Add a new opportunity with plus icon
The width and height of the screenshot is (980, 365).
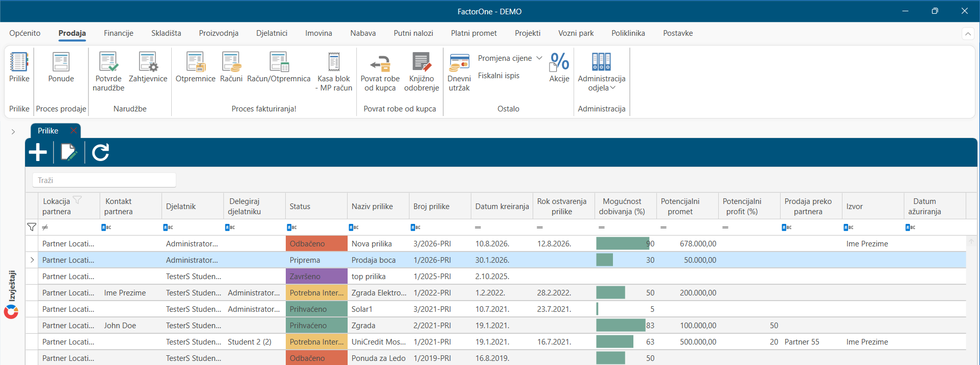[x=38, y=152]
